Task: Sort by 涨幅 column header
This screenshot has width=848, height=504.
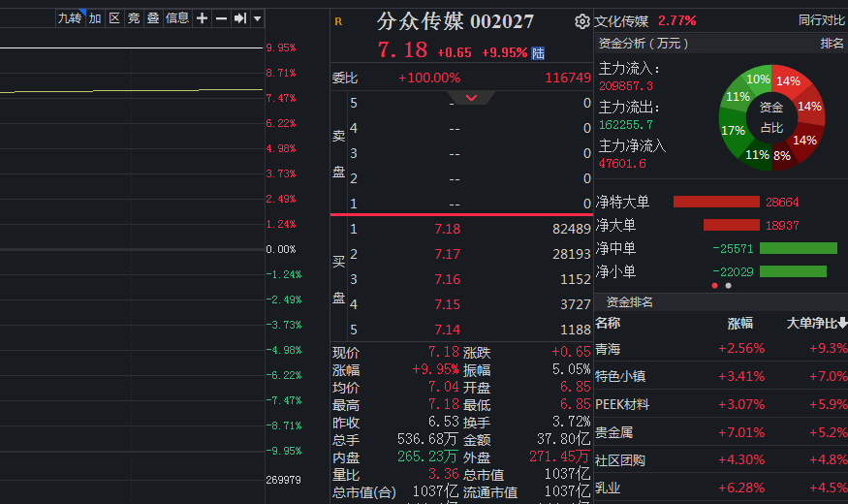Action: (740, 324)
